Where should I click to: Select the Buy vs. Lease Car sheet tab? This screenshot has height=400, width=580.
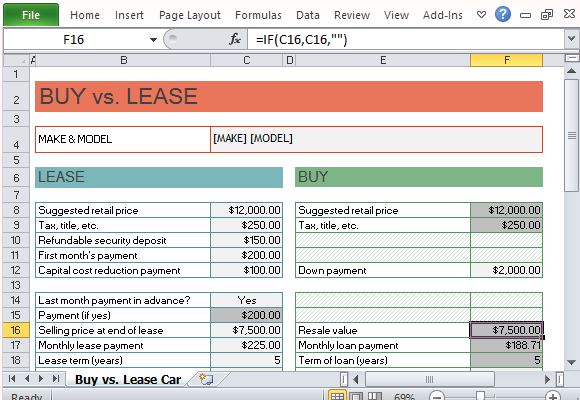(128, 379)
